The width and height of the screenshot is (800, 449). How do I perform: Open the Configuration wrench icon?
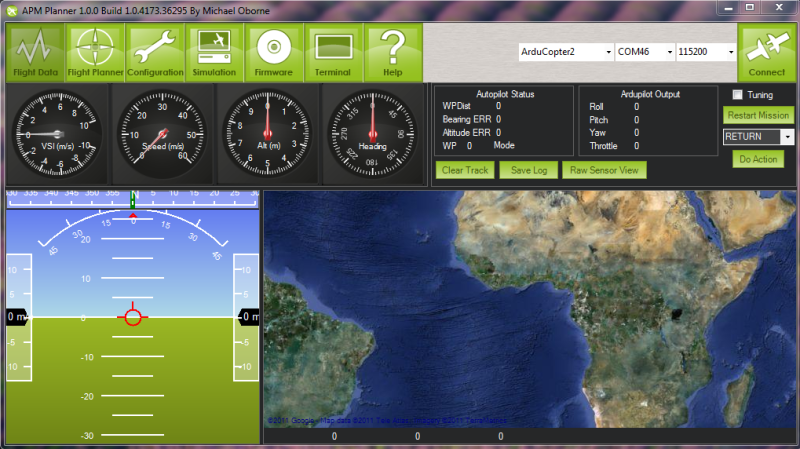click(x=155, y=52)
